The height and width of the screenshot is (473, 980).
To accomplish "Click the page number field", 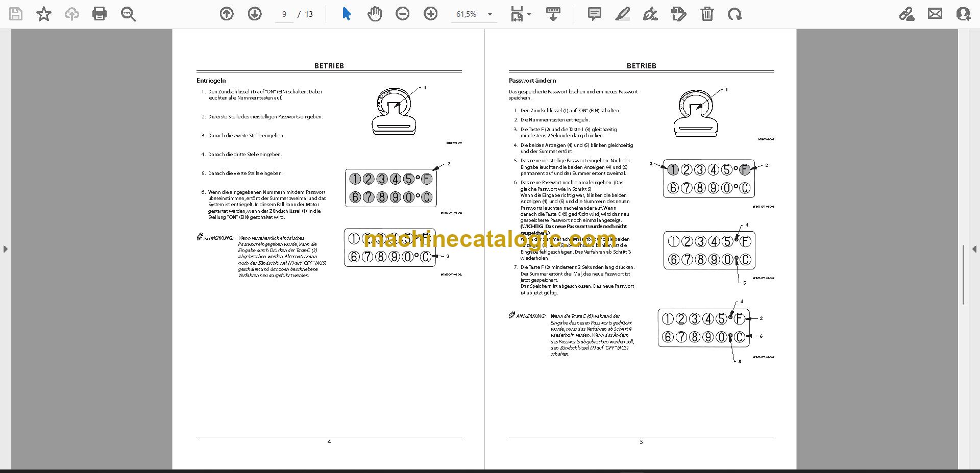I will (x=284, y=14).
